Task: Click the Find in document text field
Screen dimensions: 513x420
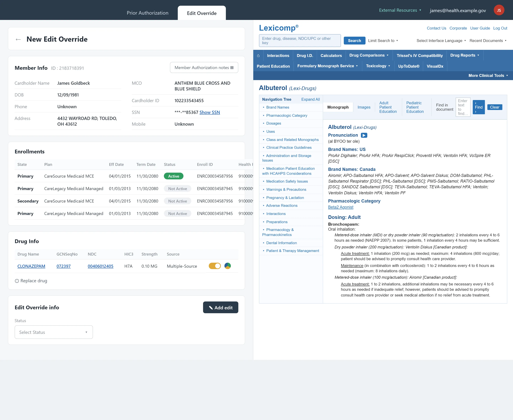Action: tap(463, 107)
